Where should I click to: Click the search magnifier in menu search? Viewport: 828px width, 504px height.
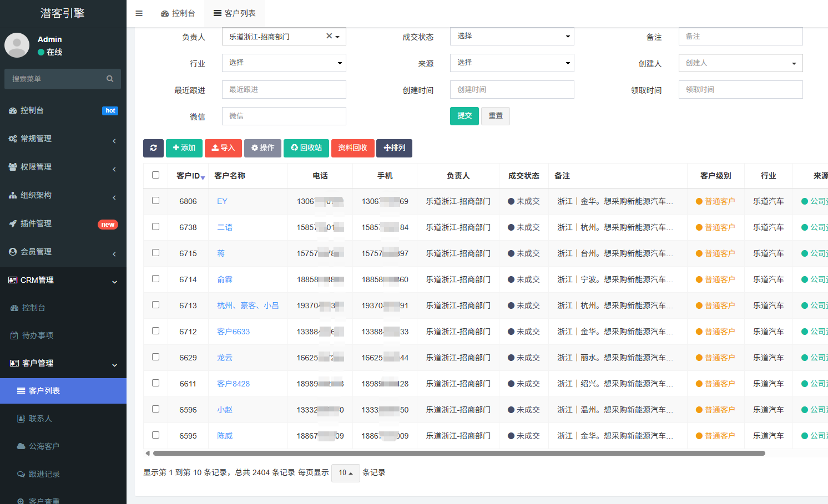click(x=110, y=79)
